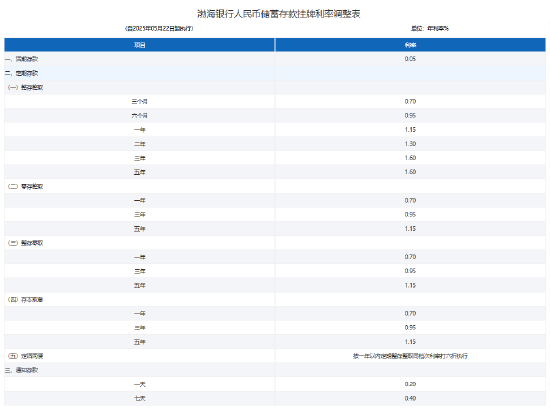Select 三年 under 存本取息

140,328
